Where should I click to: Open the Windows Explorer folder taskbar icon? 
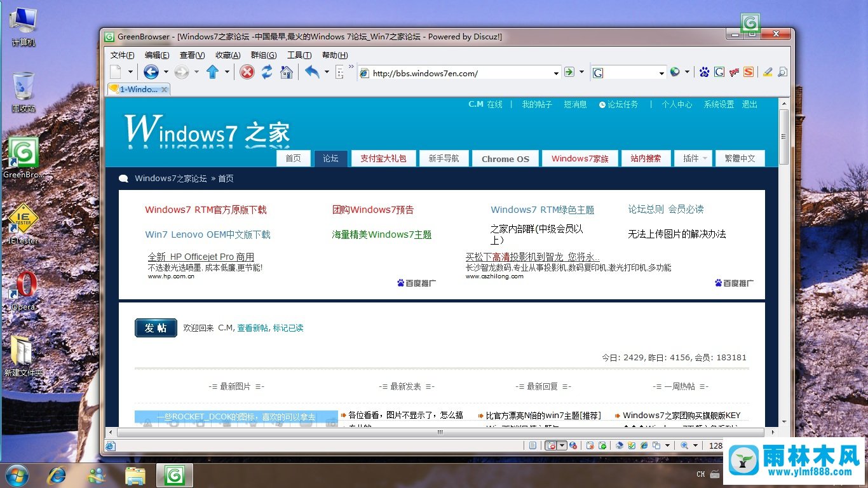pos(135,475)
